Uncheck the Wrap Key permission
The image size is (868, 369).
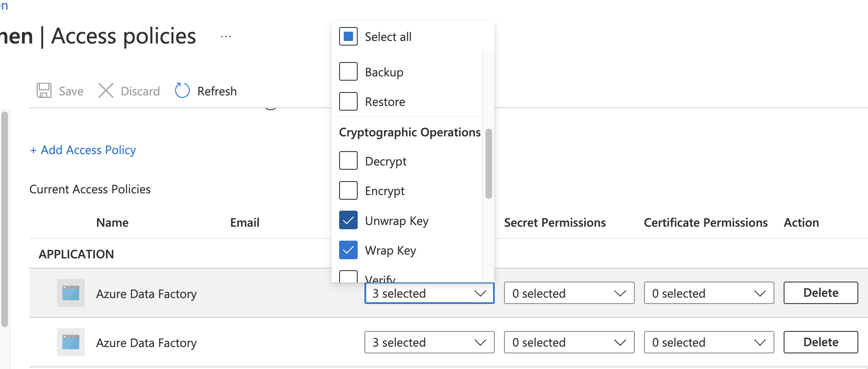coord(348,250)
